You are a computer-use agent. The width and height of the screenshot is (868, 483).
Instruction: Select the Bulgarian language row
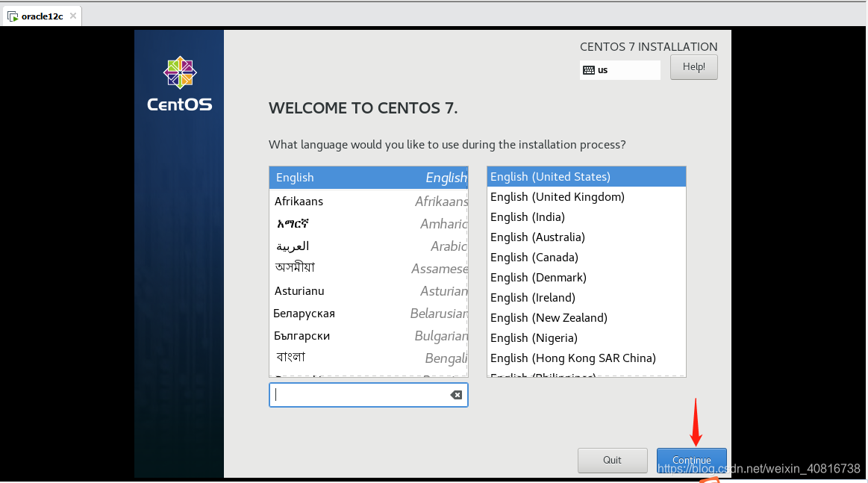point(369,336)
